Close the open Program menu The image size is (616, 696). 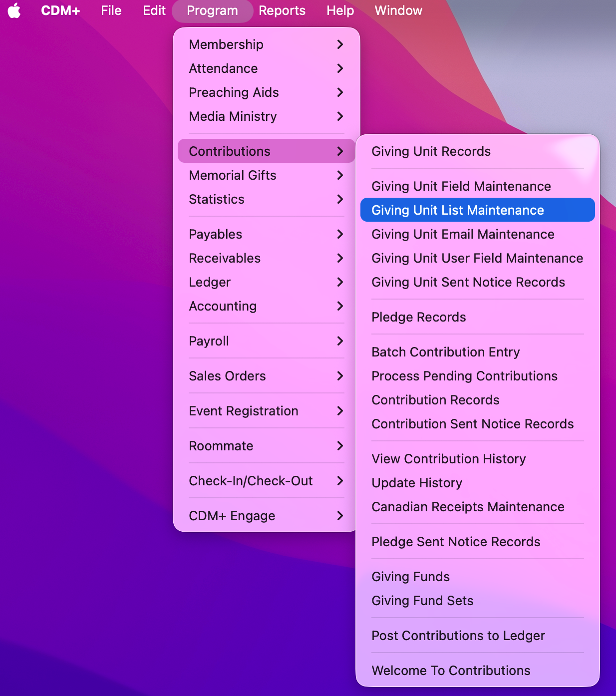pyautogui.click(x=213, y=10)
